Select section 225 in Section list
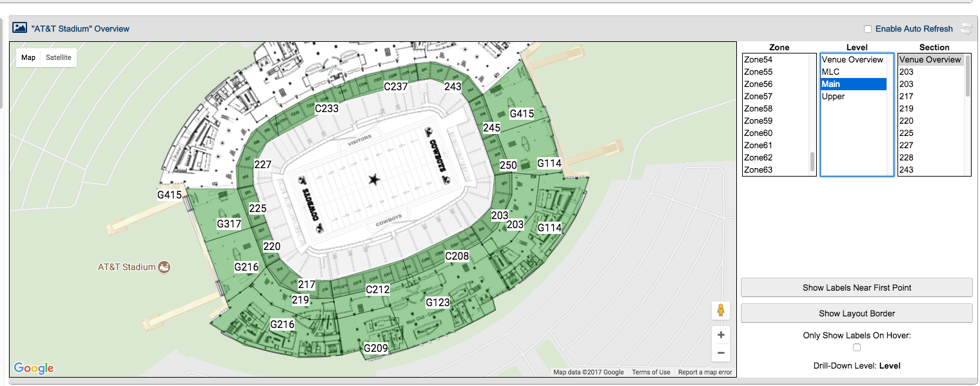 pos(906,133)
